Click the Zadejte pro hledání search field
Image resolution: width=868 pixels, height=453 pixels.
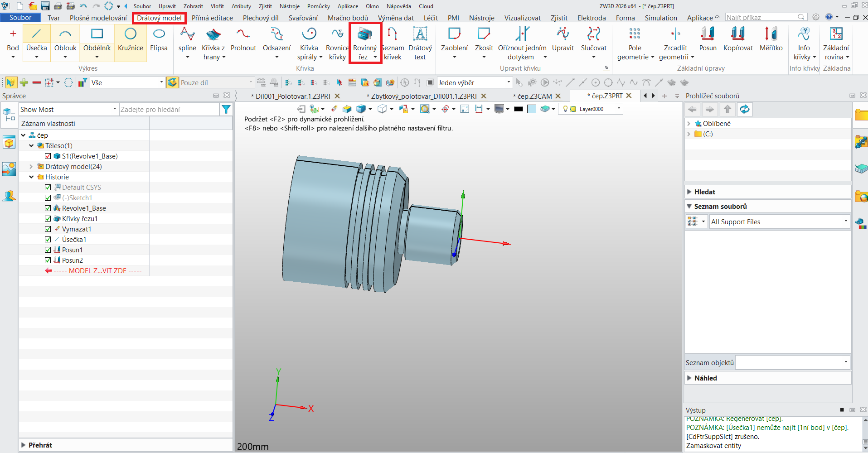[169, 110]
